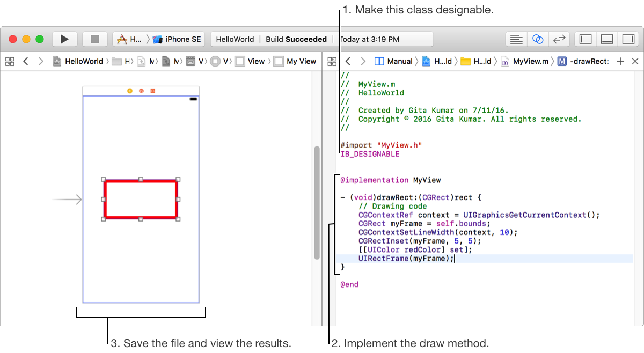Open related items menu in left editor
Screen dimensions: 644x353
click(x=10, y=61)
